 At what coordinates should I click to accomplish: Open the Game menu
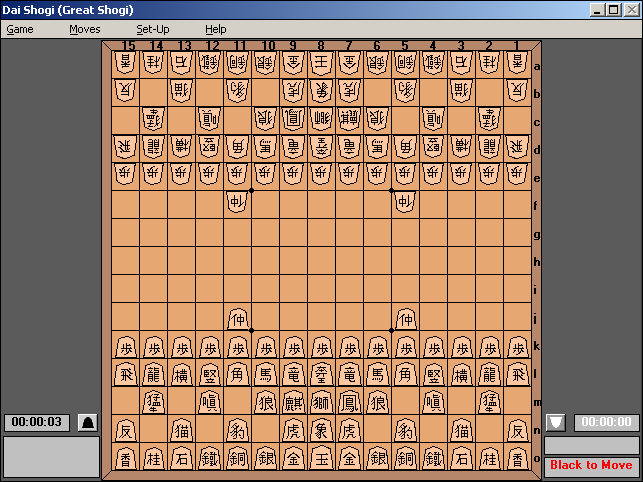(20, 30)
